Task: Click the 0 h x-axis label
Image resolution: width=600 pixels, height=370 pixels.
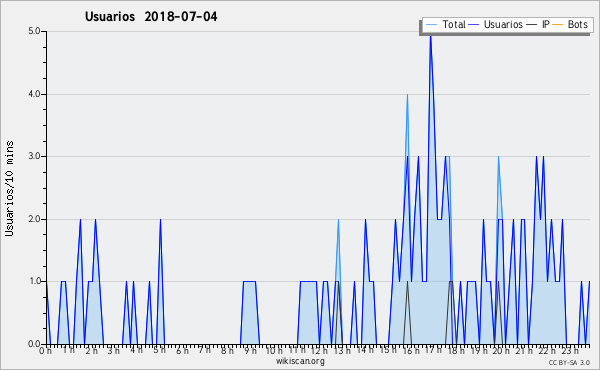Action: click(45, 350)
